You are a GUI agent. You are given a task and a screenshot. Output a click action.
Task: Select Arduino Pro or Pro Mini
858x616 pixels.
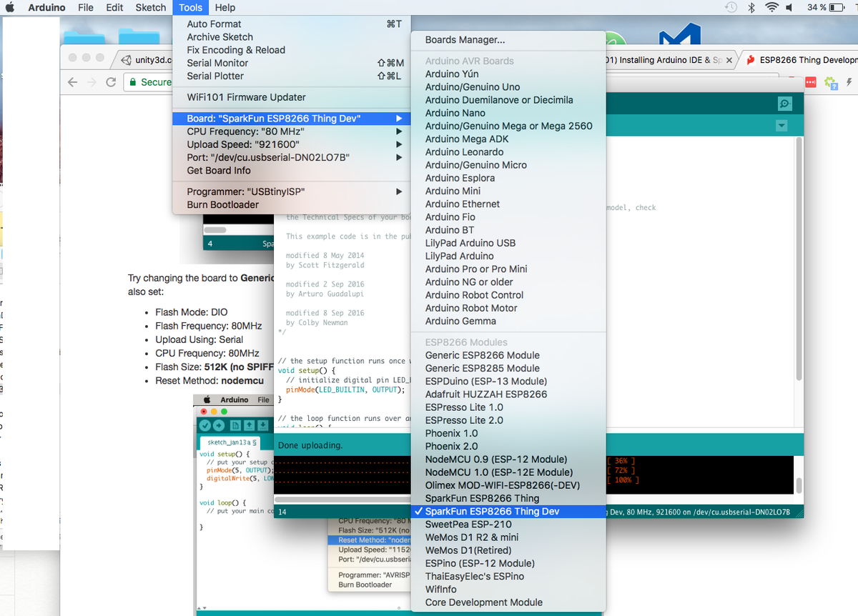tap(508, 269)
